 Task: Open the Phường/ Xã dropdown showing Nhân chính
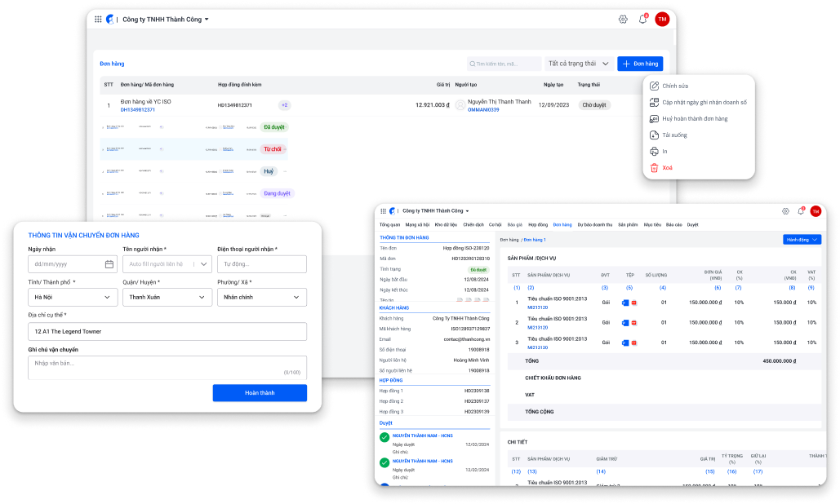262,297
